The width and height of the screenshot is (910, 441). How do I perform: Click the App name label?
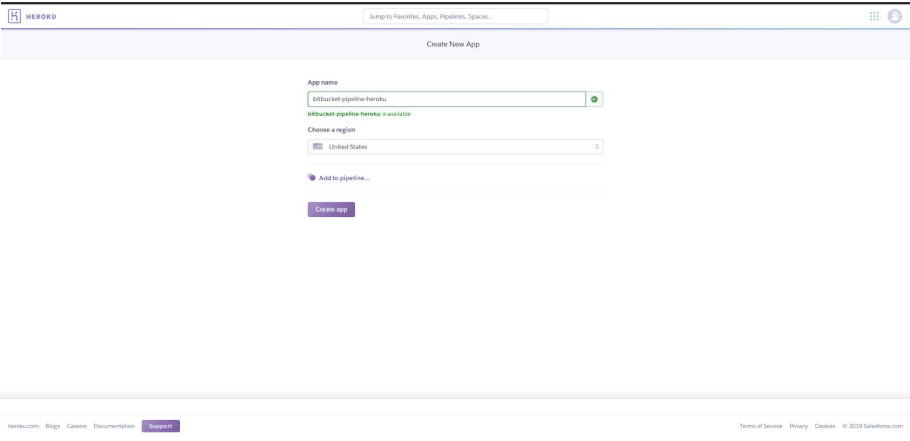(323, 82)
